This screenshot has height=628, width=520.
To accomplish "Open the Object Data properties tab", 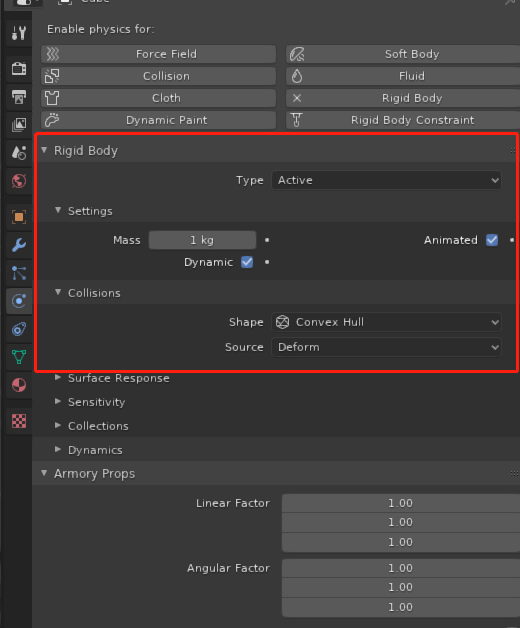I will (19, 357).
